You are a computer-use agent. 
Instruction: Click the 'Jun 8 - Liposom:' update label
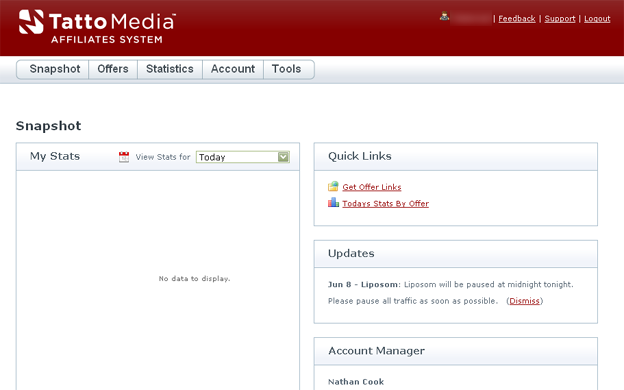click(x=364, y=285)
